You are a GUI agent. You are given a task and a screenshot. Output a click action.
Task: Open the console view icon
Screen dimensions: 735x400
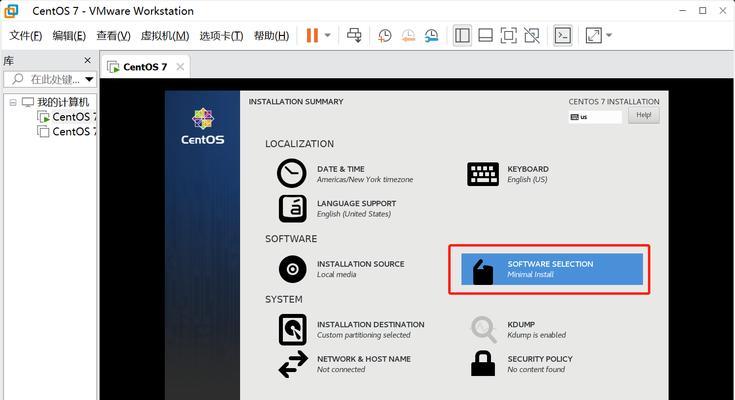(x=562, y=36)
